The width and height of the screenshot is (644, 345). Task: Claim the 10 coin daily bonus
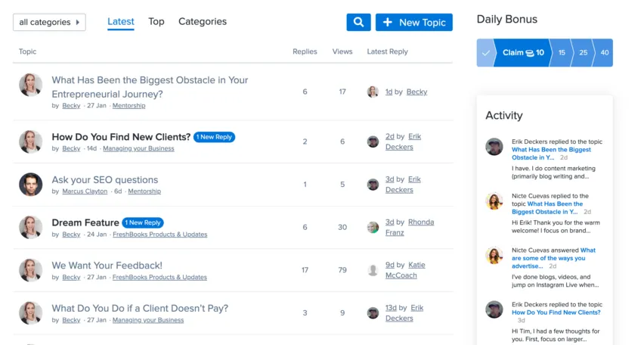(524, 53)
